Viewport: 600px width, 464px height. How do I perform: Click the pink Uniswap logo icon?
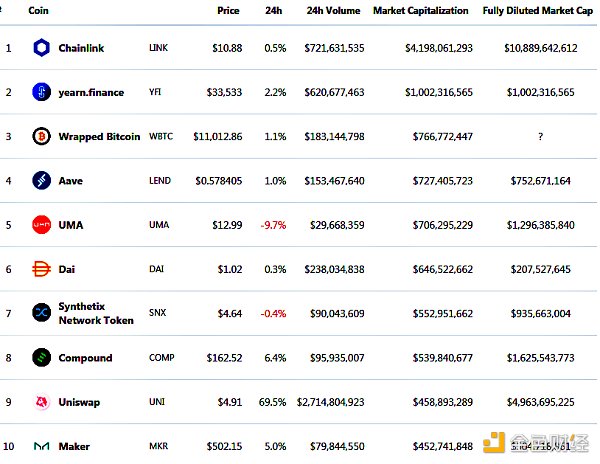pyautogui.click(x=41, y=402)
